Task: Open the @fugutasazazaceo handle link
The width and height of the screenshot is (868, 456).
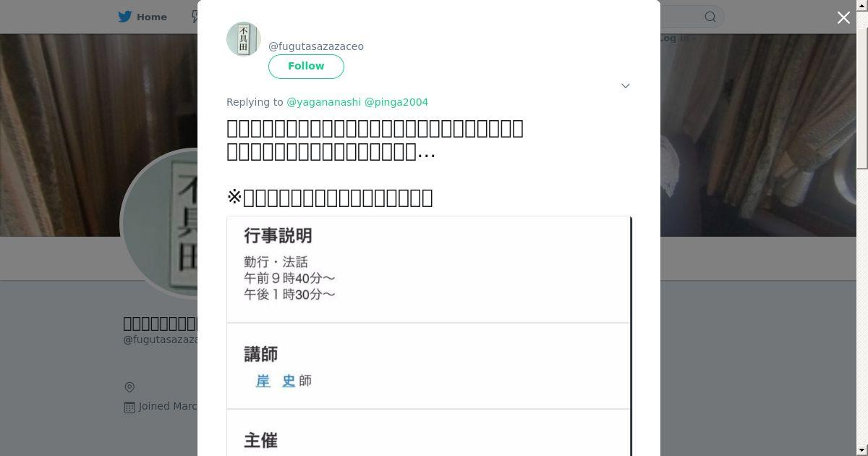Action: tap(316, 46)
